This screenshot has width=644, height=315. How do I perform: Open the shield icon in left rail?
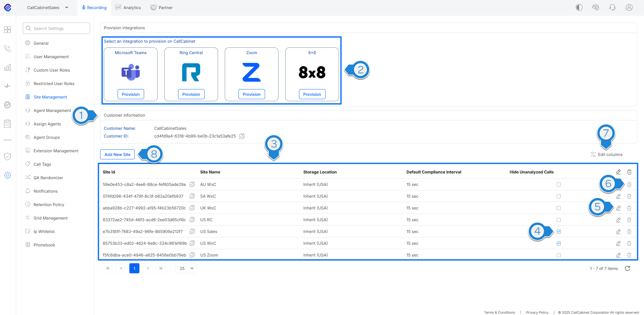click(7, 156)
